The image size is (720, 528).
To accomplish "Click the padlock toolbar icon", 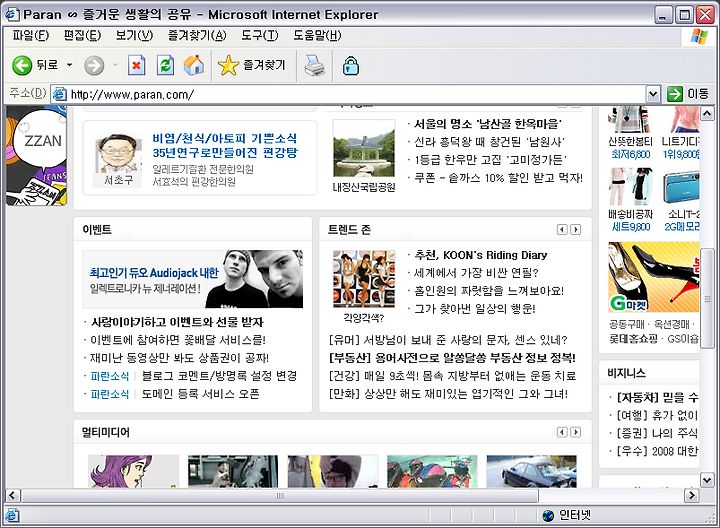I will (351, 66).
